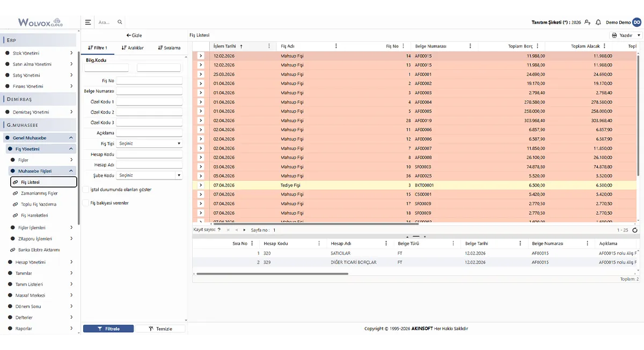Switch to the Sıralama tab
The image size is (644, 350).
click(169, 48)
